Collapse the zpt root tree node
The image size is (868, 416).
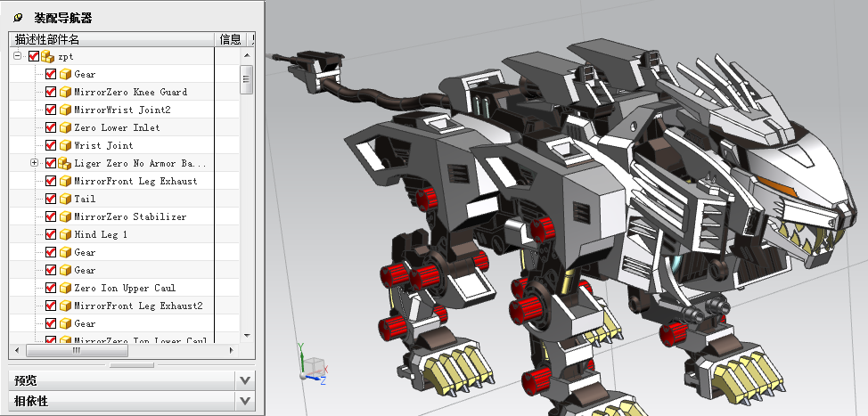pyautogui.click(x=18, y=56)
